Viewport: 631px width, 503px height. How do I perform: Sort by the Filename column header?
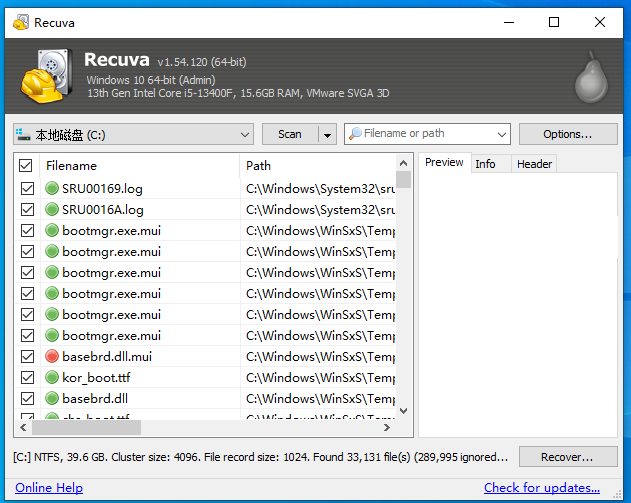point(139,166)
